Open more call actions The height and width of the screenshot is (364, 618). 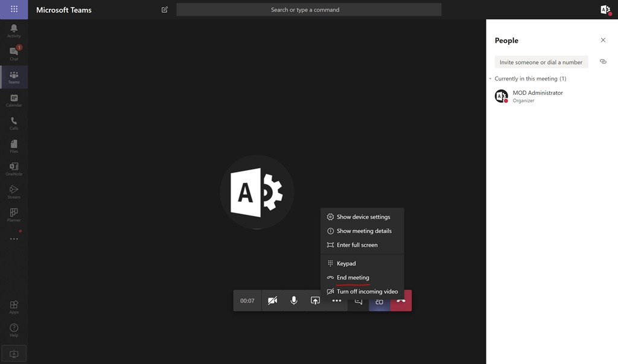point(336,300)
